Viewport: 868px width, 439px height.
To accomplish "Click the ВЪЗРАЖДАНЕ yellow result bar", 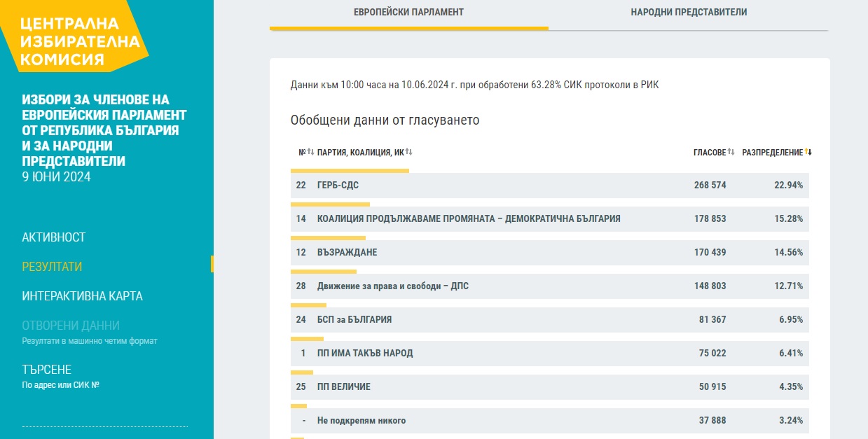I will coord(328,238).
